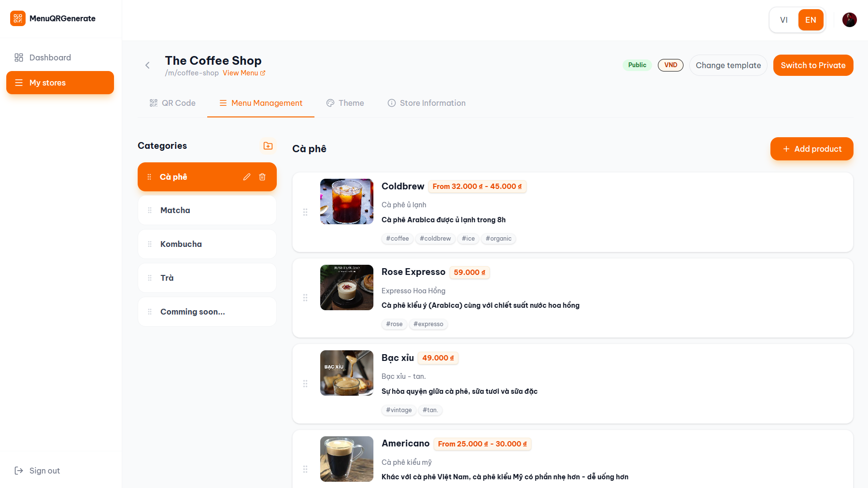Click the drag handle of Trà category
This screenshot has width=868, height=488.
[150, 278]
